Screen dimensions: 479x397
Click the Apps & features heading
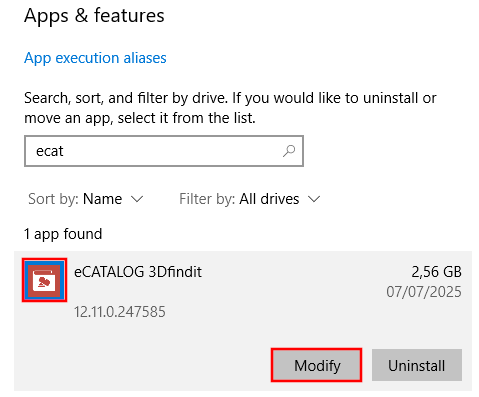click(x=94, y=16)
